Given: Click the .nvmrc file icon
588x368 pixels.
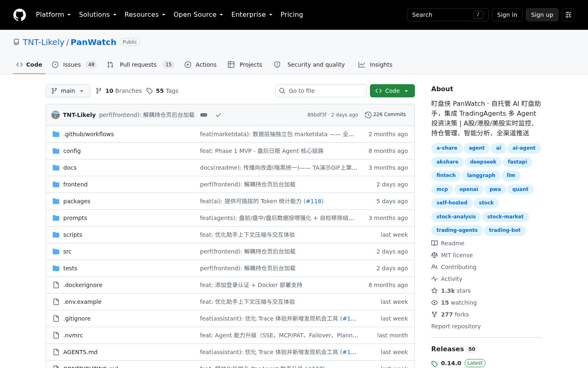Looking at the screenshot, I should pos(56,335).
